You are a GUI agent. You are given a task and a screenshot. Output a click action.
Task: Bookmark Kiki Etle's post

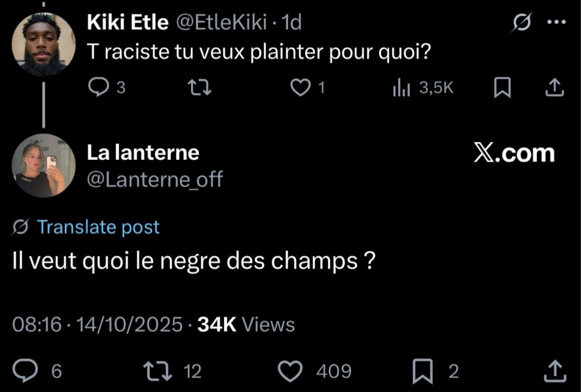click(x=502, y=87)
